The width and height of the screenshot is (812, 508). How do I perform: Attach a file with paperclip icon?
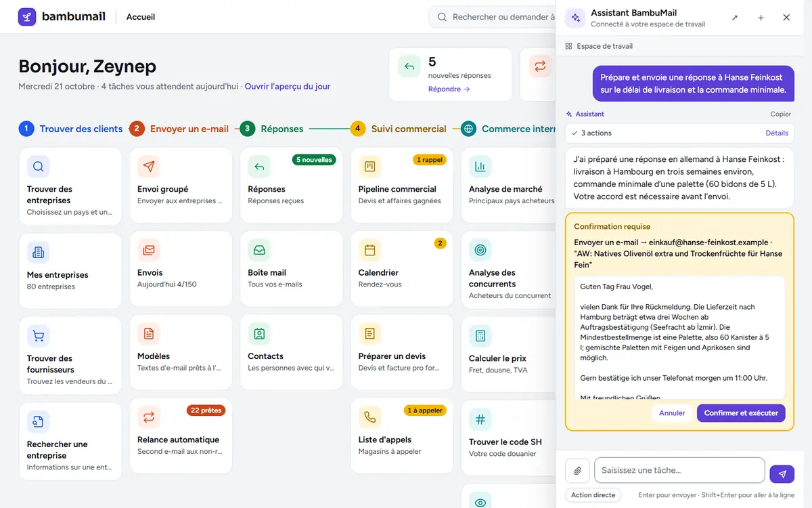point(577,470)
